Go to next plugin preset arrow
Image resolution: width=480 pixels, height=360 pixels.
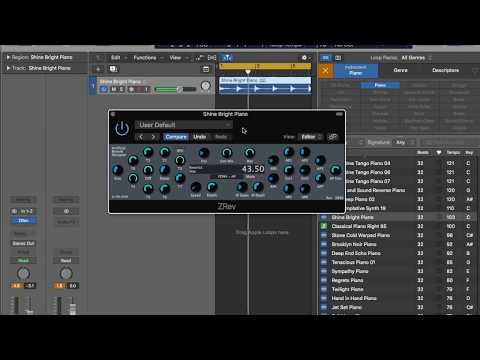coord(153,137)
